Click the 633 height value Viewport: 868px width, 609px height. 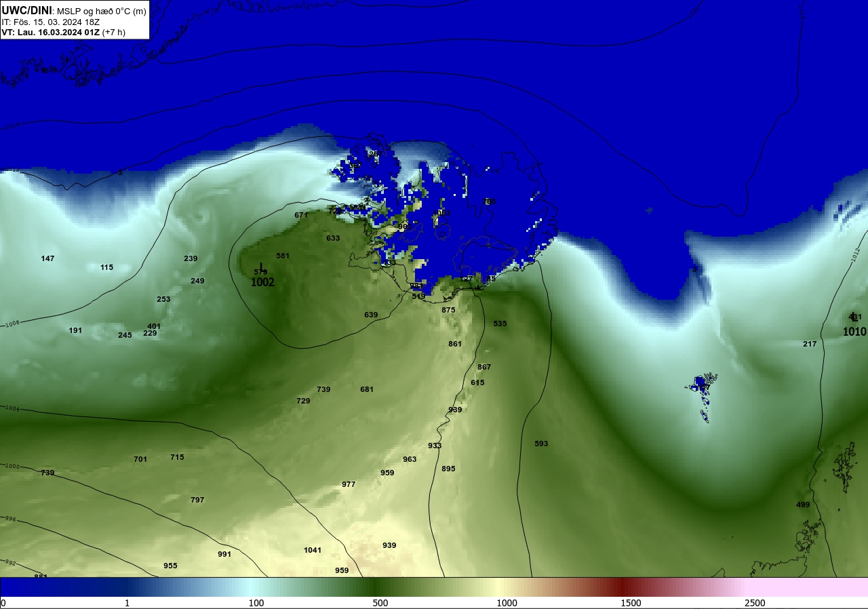(333, 238)
